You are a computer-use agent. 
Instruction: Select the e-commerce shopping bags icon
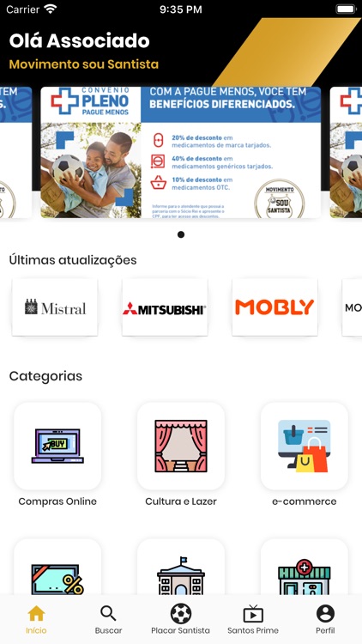(x=305, y=446)
